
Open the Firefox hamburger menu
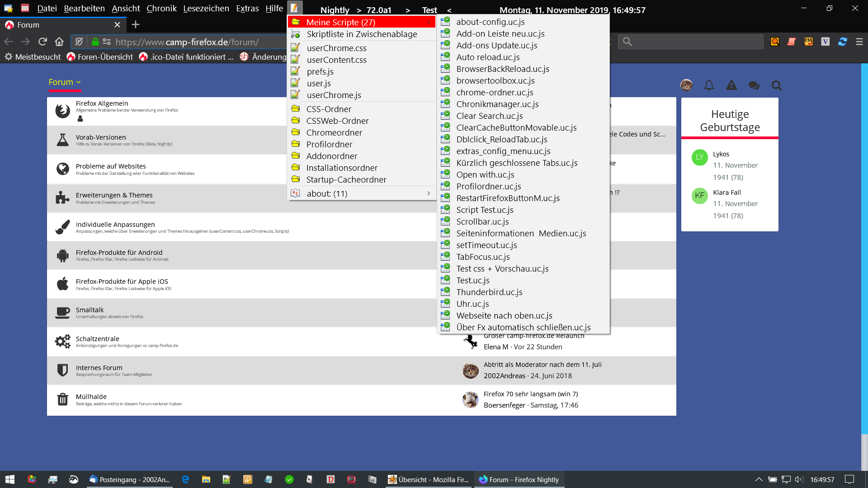(859, 42)
